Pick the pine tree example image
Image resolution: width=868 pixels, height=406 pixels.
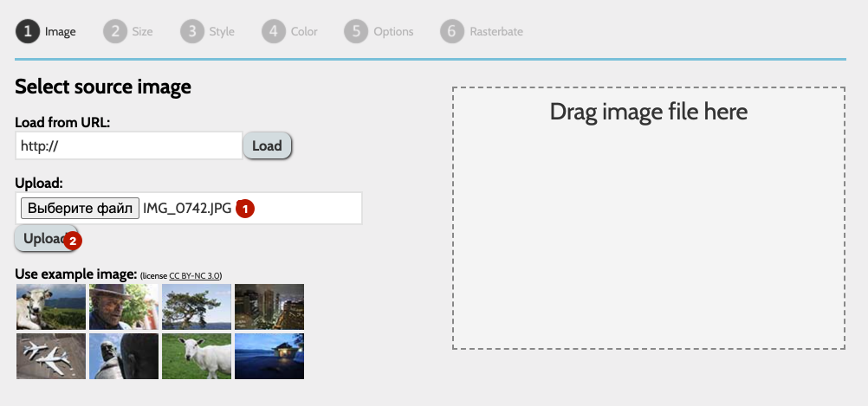(x=197, y=307)
